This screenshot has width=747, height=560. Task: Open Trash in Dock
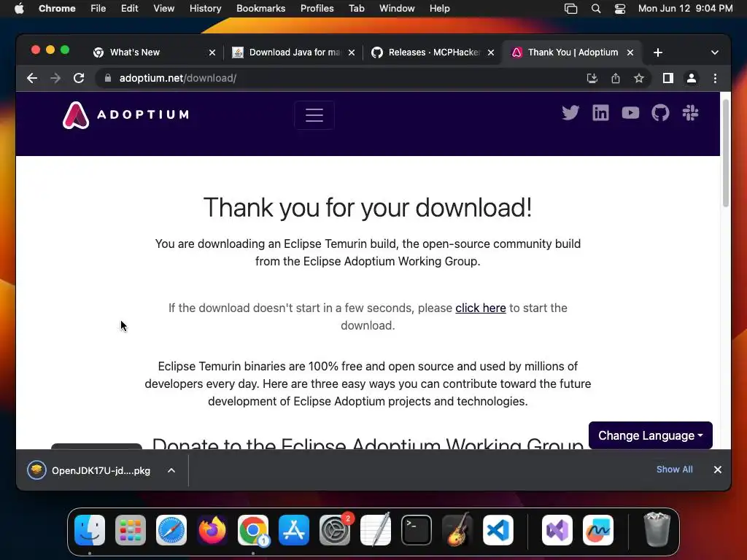657,529
